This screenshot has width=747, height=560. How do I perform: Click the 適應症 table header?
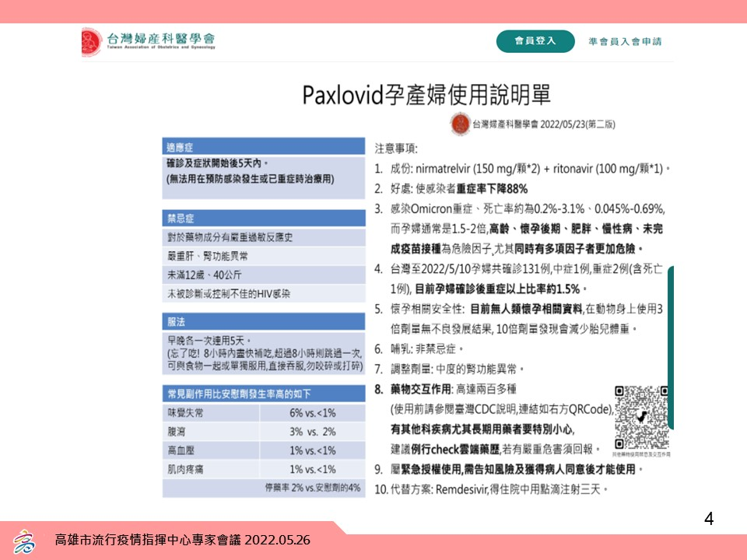(x=264, y=146)
